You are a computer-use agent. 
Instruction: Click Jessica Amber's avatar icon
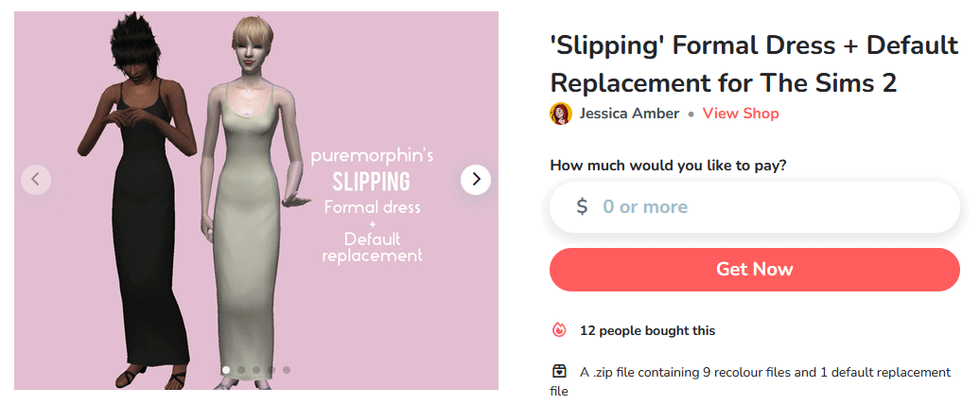click(561, 114)
